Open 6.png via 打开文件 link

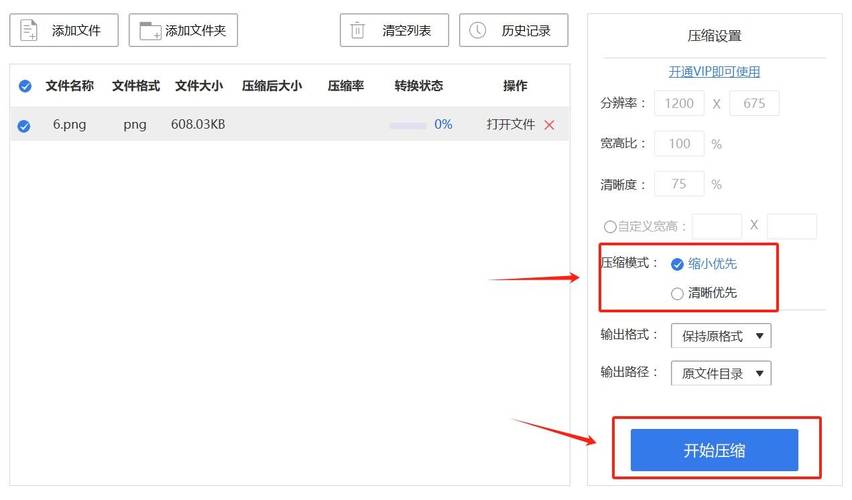(510, 124)
